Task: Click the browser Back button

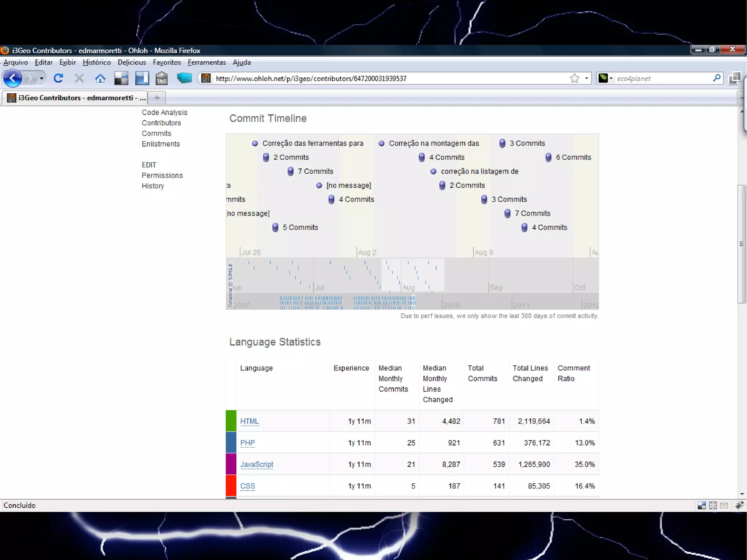Action: pyautogui.click(x=13, y=78)
